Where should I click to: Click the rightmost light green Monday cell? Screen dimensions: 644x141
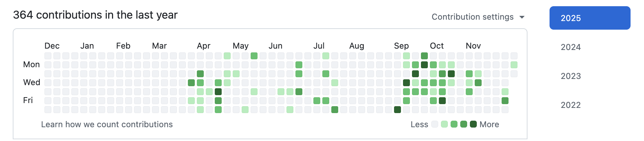(x=514, y=65)
